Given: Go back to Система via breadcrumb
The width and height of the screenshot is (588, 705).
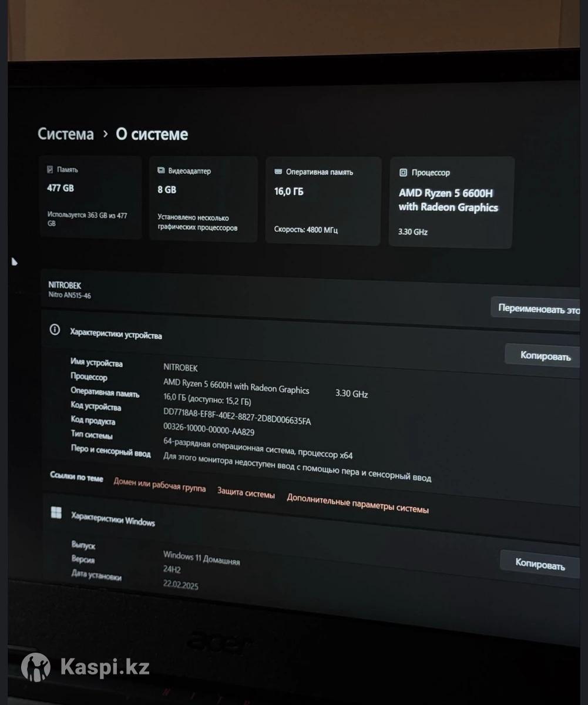Looking at the screenshot, I should pos(65,134).
